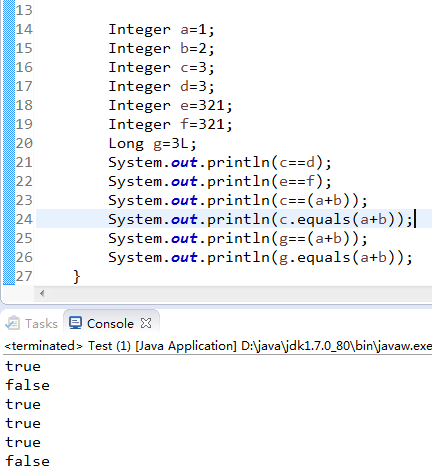Click the println(c==(a+b)) statement
The height and width of the screenshot is (470, 432).
coord(238,201)
